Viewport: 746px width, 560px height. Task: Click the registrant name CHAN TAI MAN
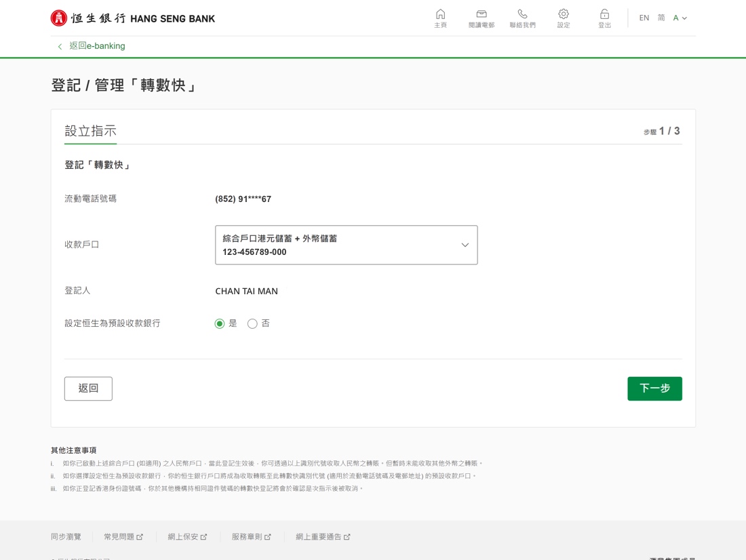[x=246, y=291]
